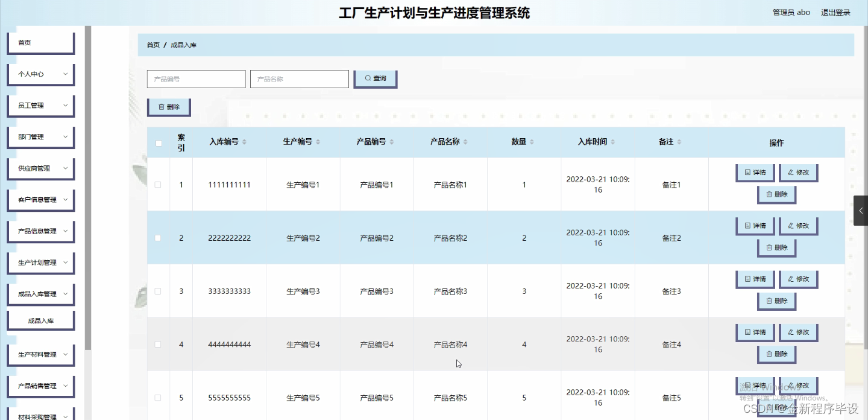Select 成品入库 submenu item in sidebar

[x=40, y=320]
